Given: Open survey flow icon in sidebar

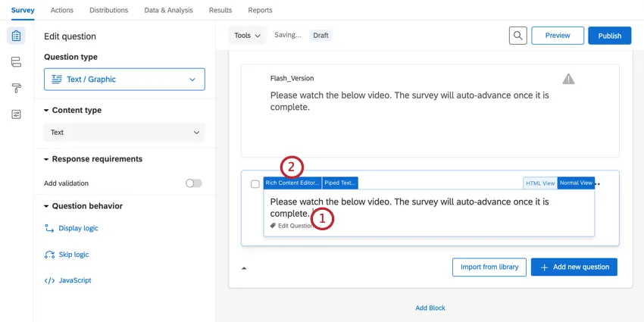Looking at the screenshot, I should pyautogui.click(x=17, y=62).
